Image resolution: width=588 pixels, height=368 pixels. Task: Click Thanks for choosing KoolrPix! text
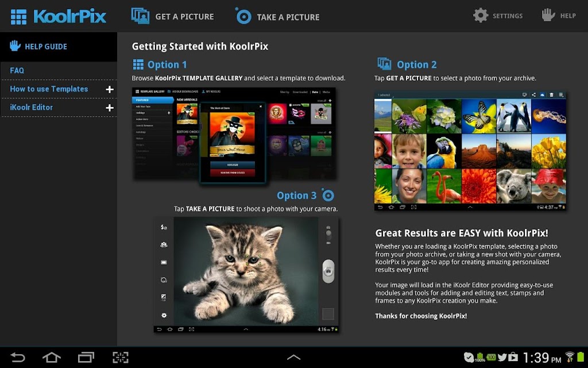421,316
